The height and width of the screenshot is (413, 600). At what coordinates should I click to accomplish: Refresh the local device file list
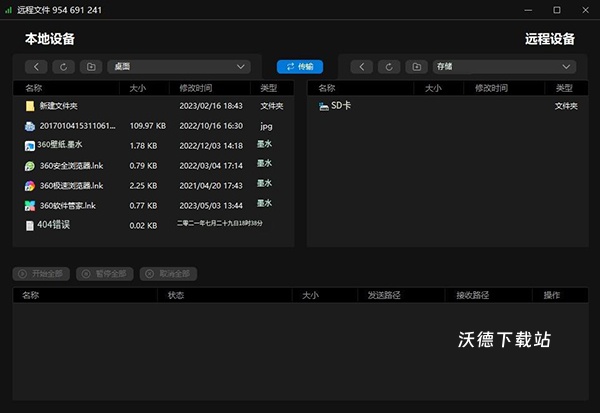coord(64,67)
